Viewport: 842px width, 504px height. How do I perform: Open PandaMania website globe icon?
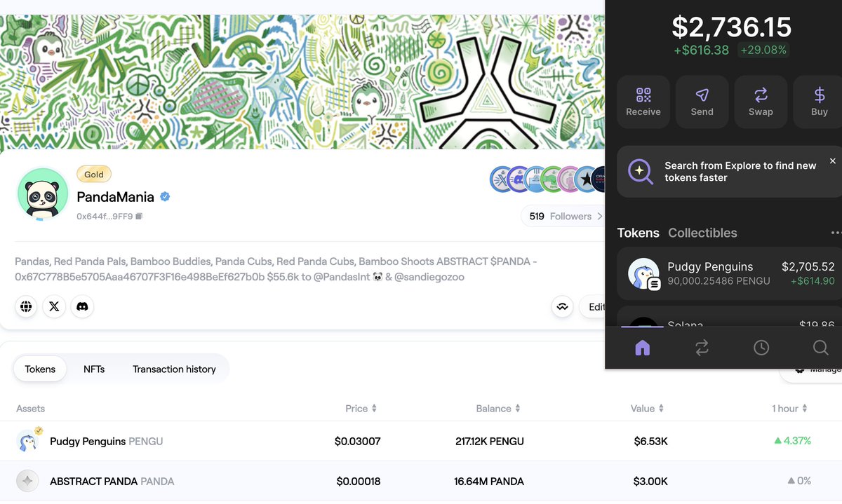coord(26,306)
